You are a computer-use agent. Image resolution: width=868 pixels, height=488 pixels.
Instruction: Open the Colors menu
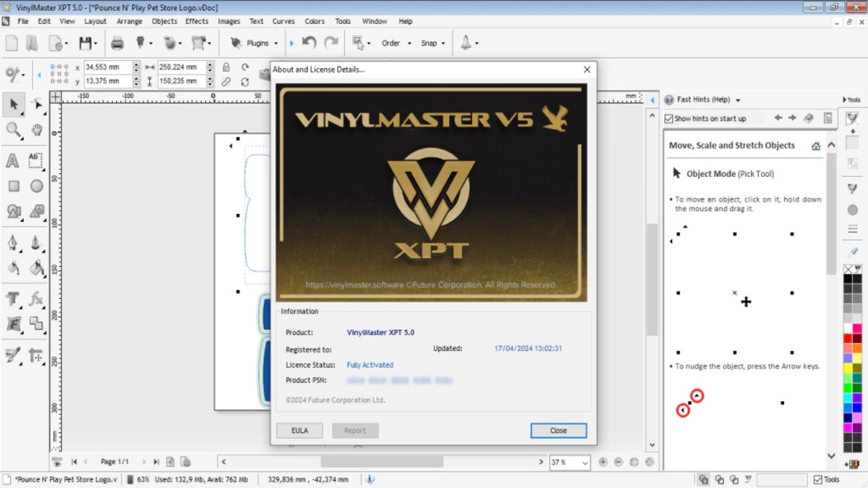(x=314, y=21)
